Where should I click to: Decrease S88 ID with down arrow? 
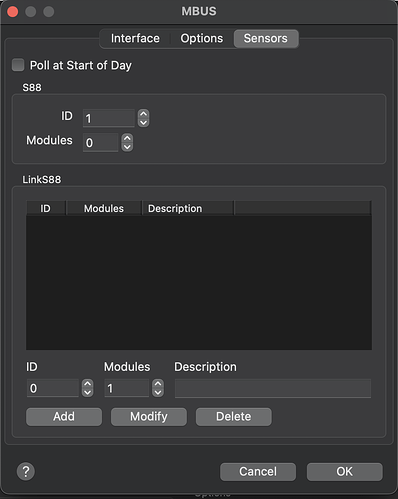pos(143,123)
